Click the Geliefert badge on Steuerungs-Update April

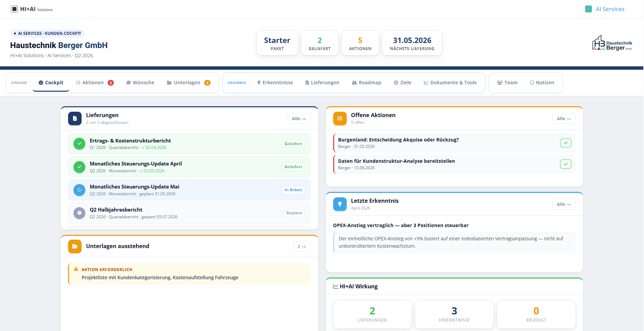(293, 167)
